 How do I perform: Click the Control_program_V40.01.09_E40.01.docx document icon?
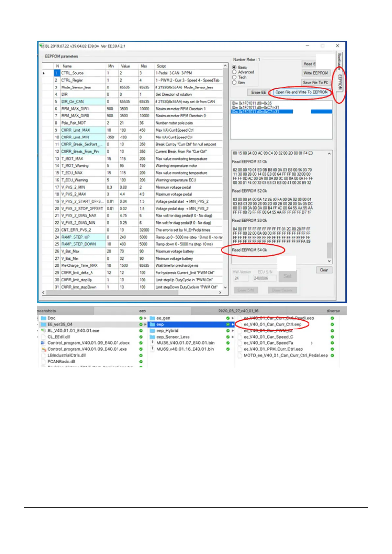click(x=43, y=343)
